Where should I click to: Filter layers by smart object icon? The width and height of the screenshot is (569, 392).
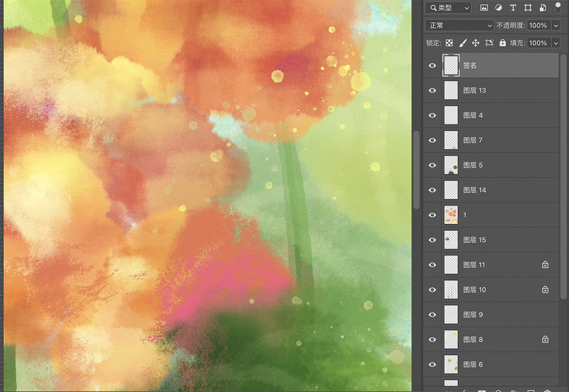click(x=543, y=8)
